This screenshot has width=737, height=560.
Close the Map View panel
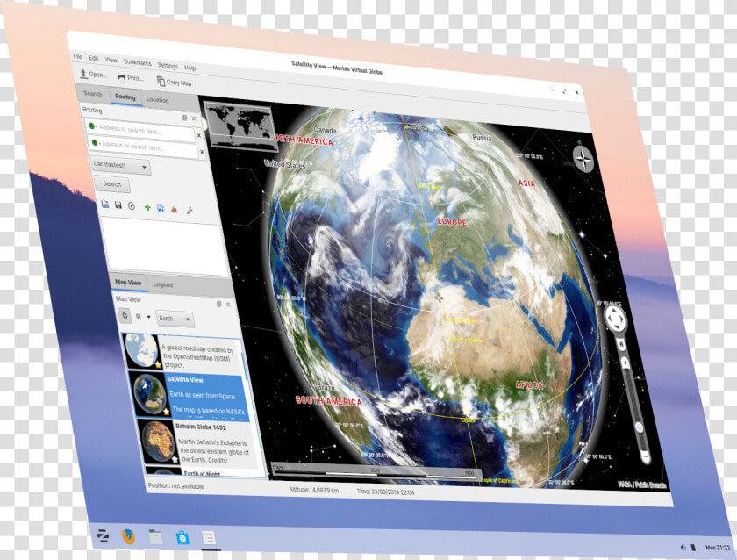228,305
